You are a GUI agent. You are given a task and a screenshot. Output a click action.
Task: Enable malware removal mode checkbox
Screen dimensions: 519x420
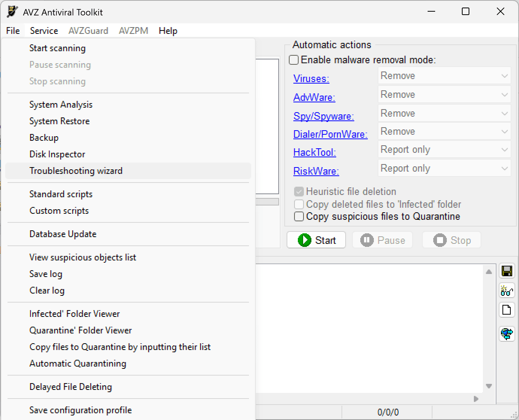(294, 60)
